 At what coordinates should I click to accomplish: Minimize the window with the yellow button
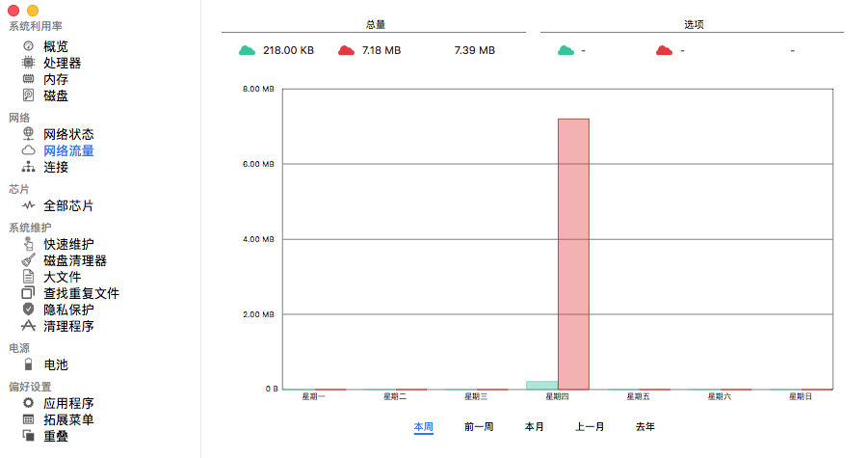tap(33, 10)
